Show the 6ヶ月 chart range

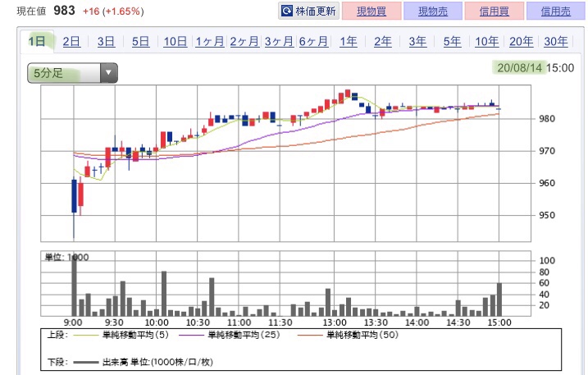(313, 41)
